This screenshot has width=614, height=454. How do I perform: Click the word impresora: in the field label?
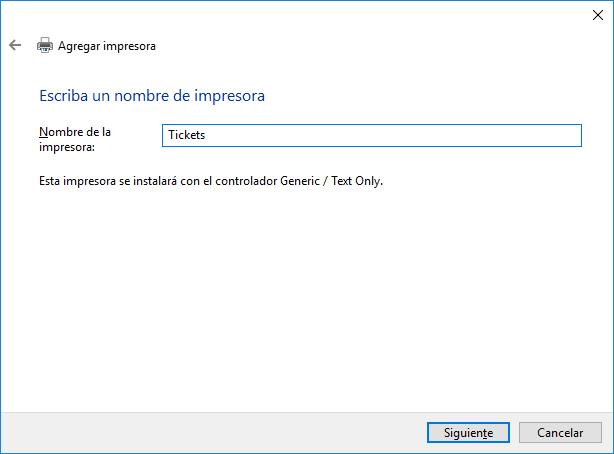pos(66,147)
